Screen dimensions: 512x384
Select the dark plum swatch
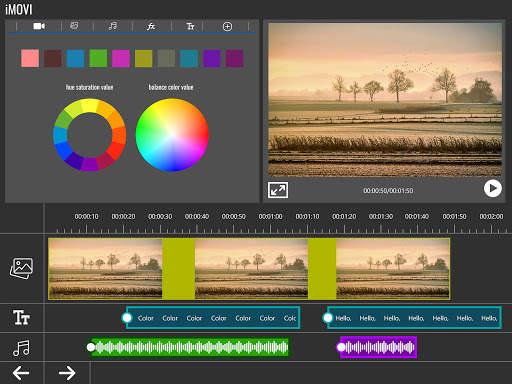[x=234, y=58]
